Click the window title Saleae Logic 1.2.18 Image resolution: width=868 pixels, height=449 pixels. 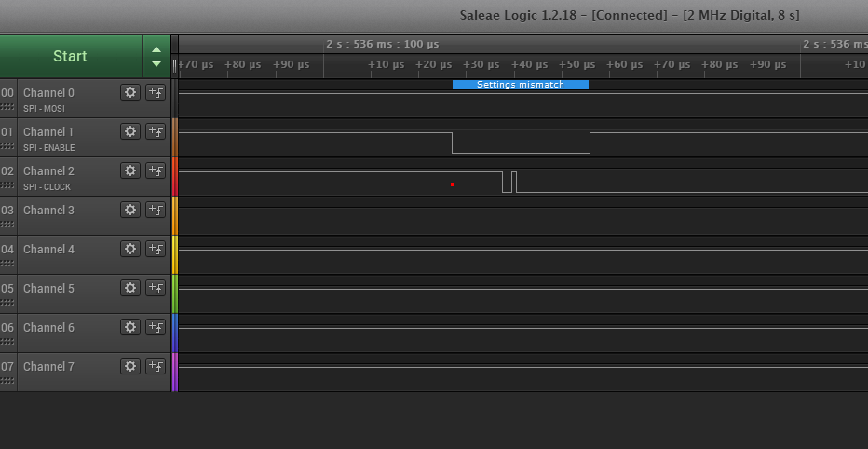coord(522,16)
